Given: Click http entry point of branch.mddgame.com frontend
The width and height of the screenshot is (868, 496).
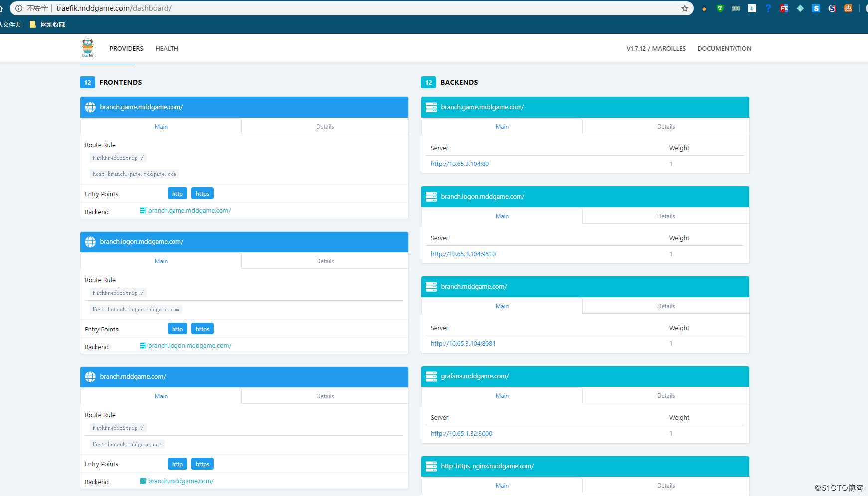Looking at the screenshot, I should [x=177, y=464].
